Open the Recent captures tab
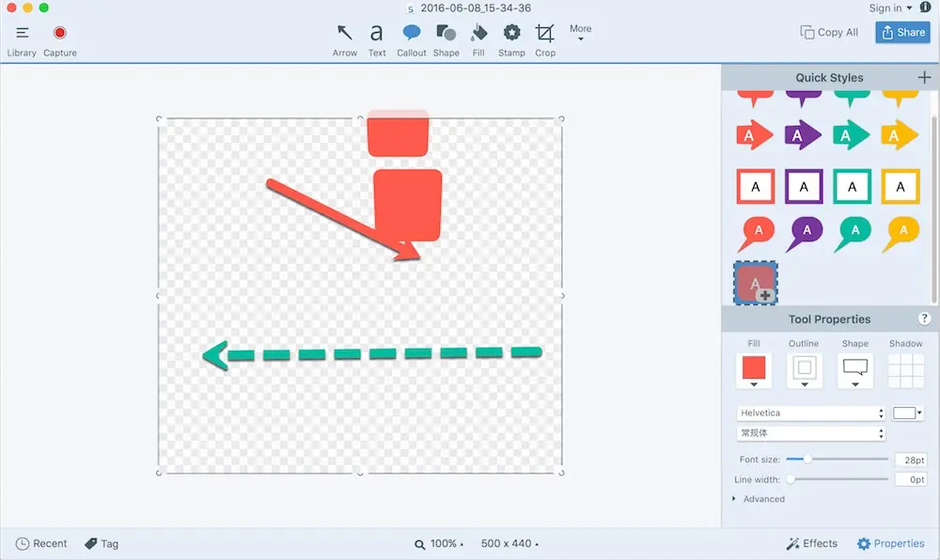Image resolution: width=940 pixels, height=560 pixels. coord(41,543)
